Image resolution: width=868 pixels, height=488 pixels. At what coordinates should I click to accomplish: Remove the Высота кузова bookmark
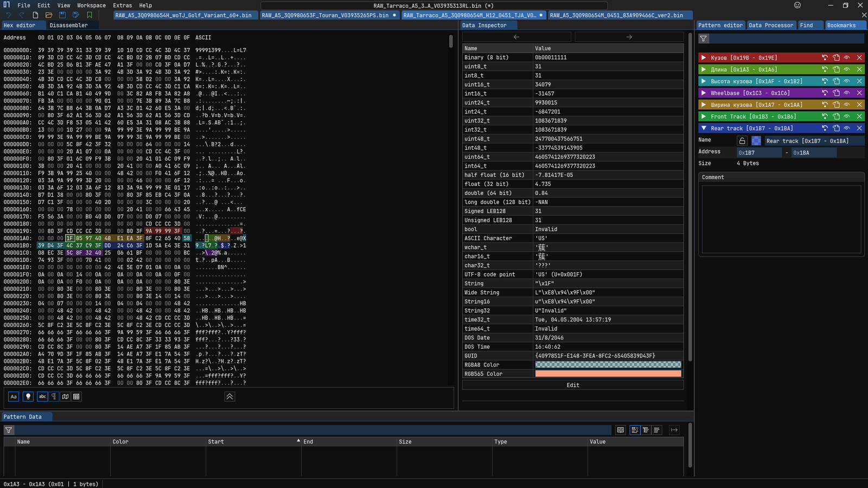[x=859, y=81]
